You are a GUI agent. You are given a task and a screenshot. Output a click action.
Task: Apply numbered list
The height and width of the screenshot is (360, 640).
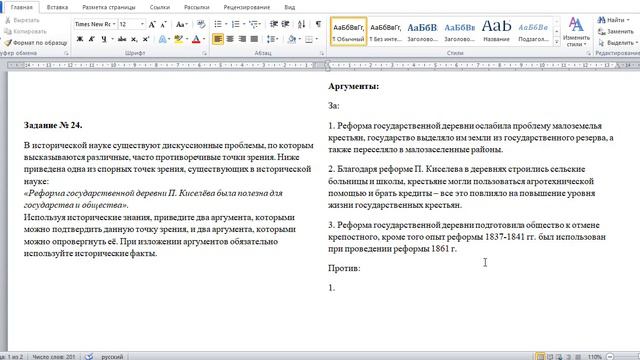[x=236, y=24]
